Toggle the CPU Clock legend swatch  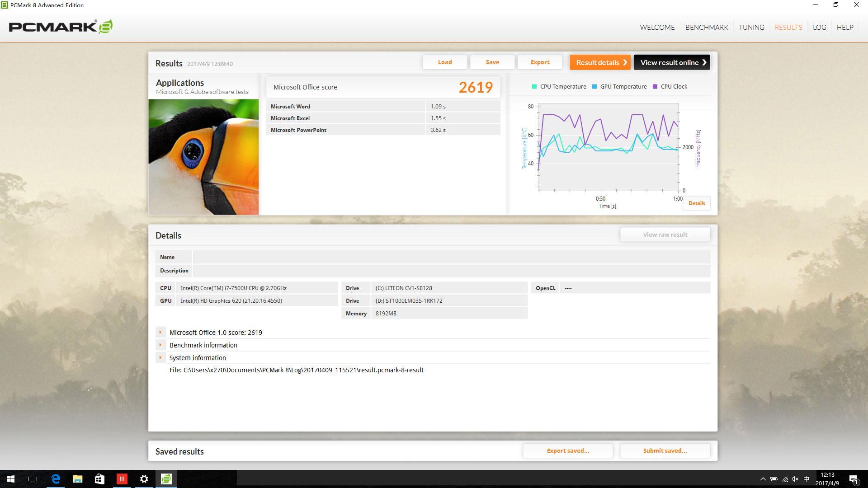(x=655, y=87)
